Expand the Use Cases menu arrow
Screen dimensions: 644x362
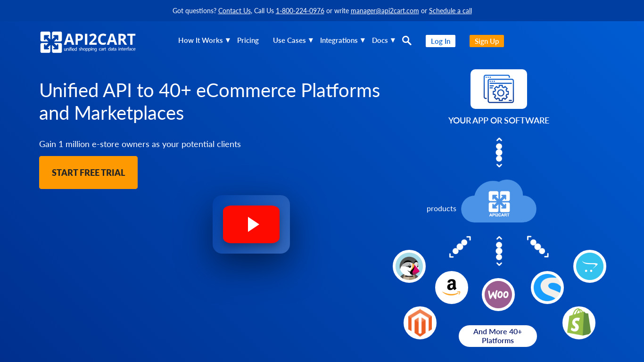coord(311,41)
